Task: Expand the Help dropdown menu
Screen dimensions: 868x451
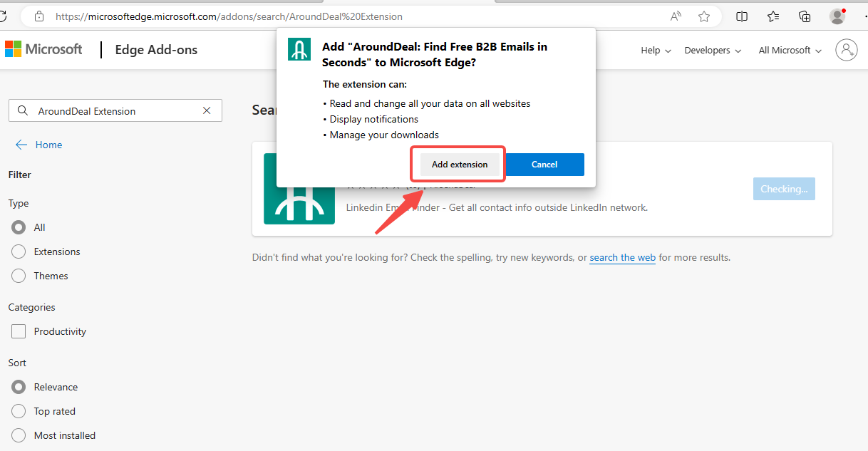Action: (x=656, y=51)
